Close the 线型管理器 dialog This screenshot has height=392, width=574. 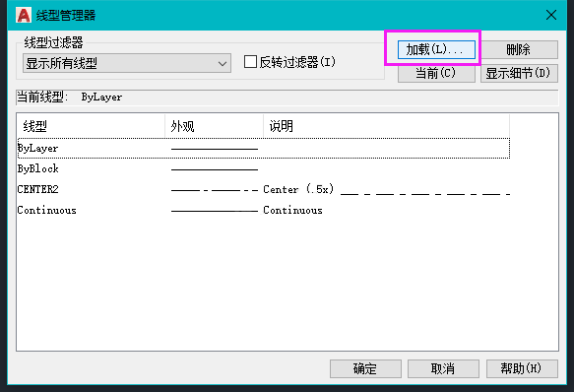551,15
